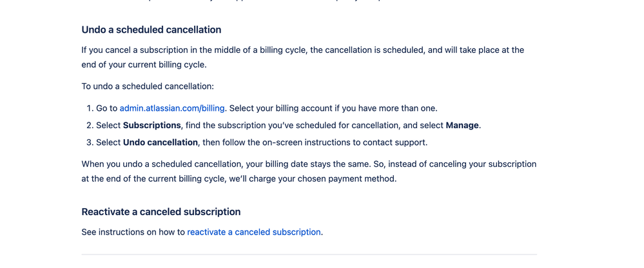Click the bold word "Subscriptions" in step 2
This screenshot has height=268, width=644.
coord(152,125)
